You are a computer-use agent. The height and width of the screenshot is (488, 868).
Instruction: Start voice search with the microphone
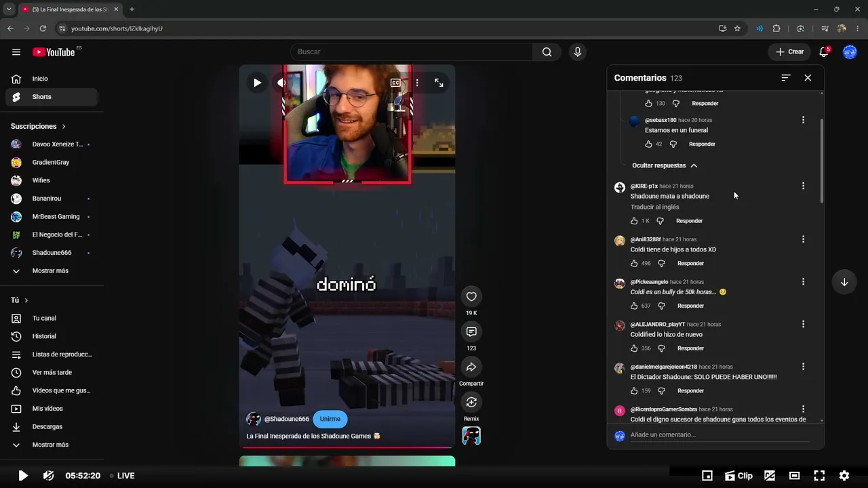coord(577,52)
